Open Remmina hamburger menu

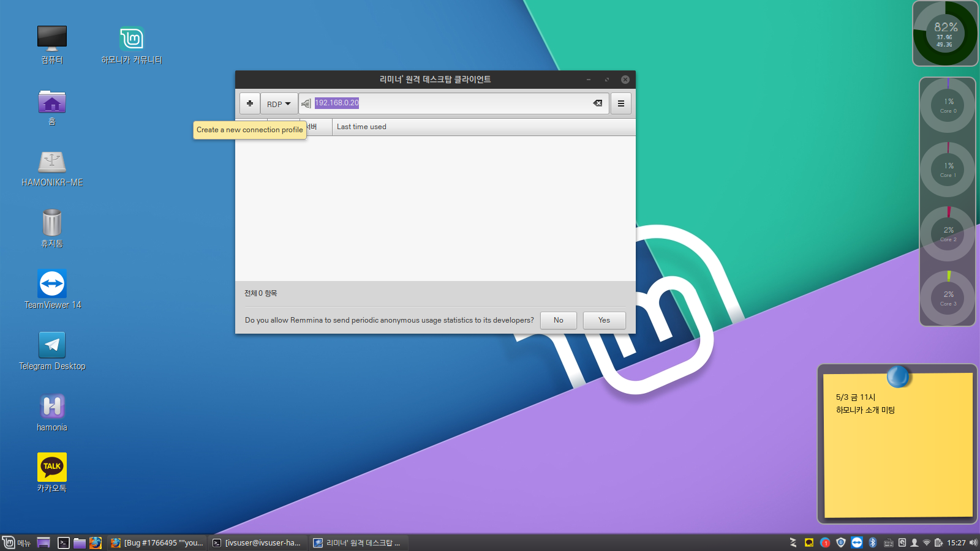point(620,103)
